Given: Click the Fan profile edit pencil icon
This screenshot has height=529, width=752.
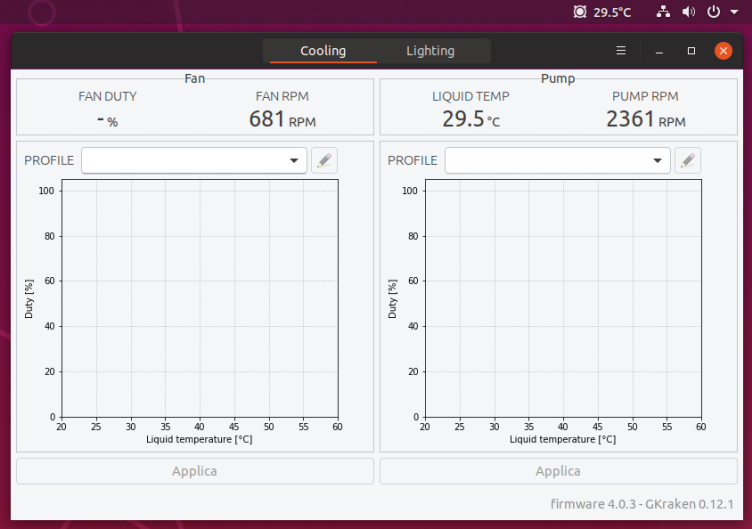Looking at the screenshot, I should pyautogui.click(x=324, y=160).
